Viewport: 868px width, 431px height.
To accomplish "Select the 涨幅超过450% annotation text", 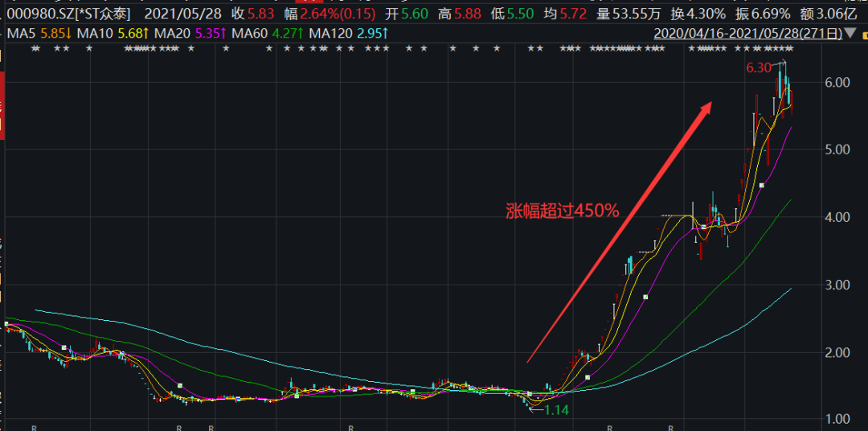I will pos(562,211).
